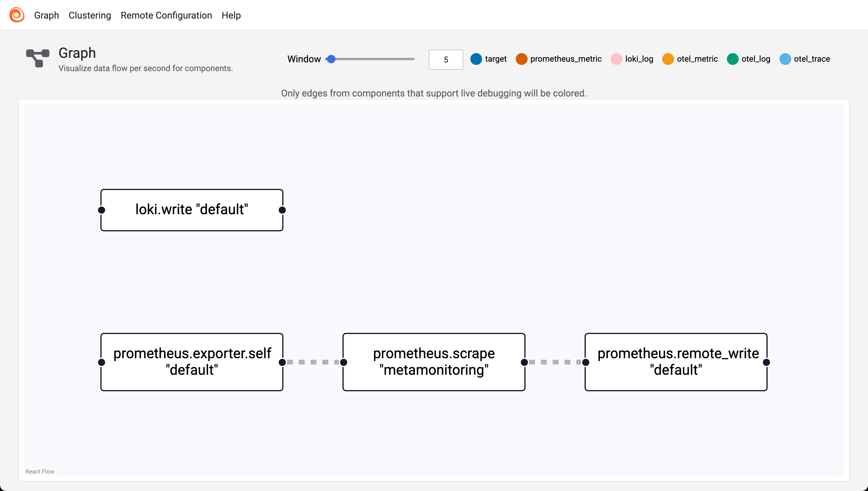Image resolution: width=868 pixels, height=491 pixels.
Task: Click the target legend color swatch
Action: (476, 59)
